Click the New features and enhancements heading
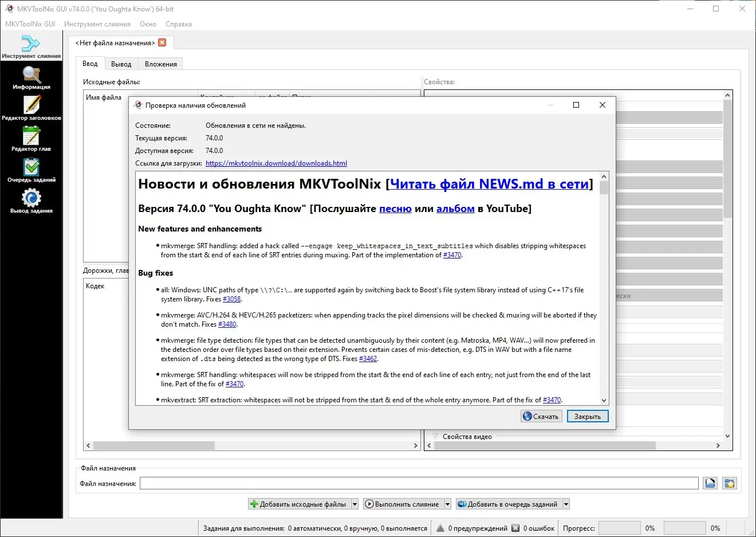The width and height of the screenshot is (756, 537). click(200, 229)
